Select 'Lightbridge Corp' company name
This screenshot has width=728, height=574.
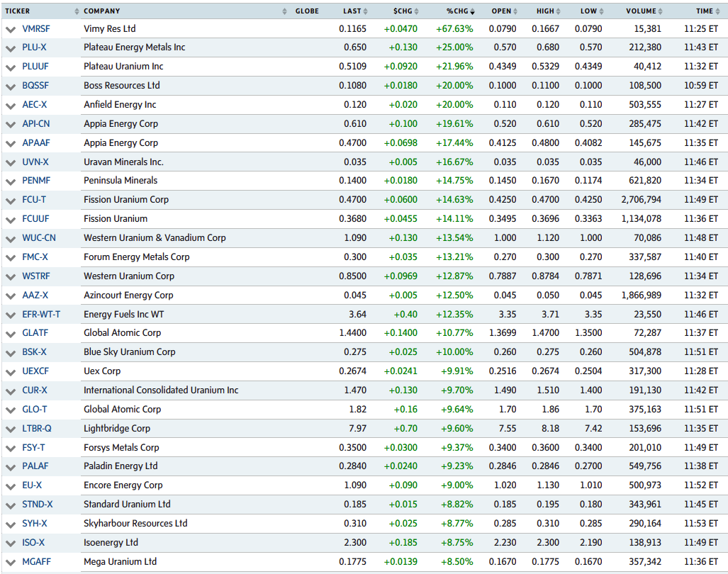(x=116, y=429)
